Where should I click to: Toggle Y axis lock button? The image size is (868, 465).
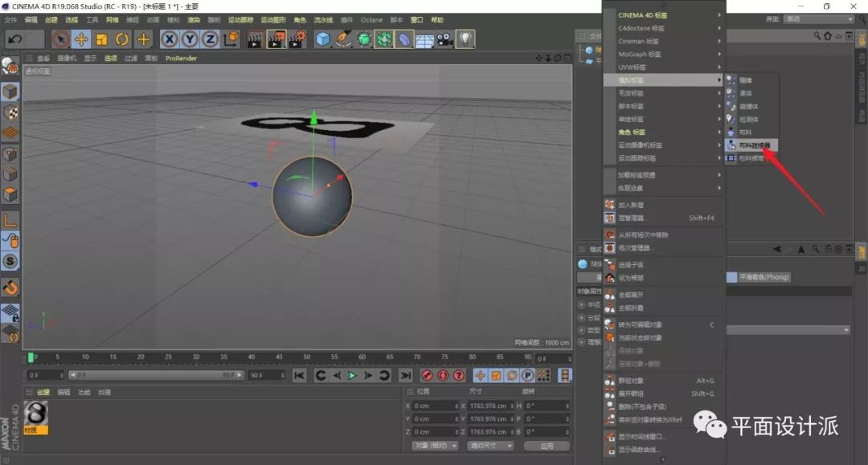(190, 39)
